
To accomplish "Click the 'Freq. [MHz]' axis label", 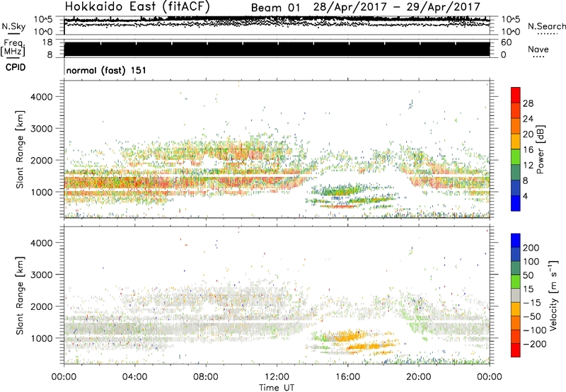I will [13, 47].
